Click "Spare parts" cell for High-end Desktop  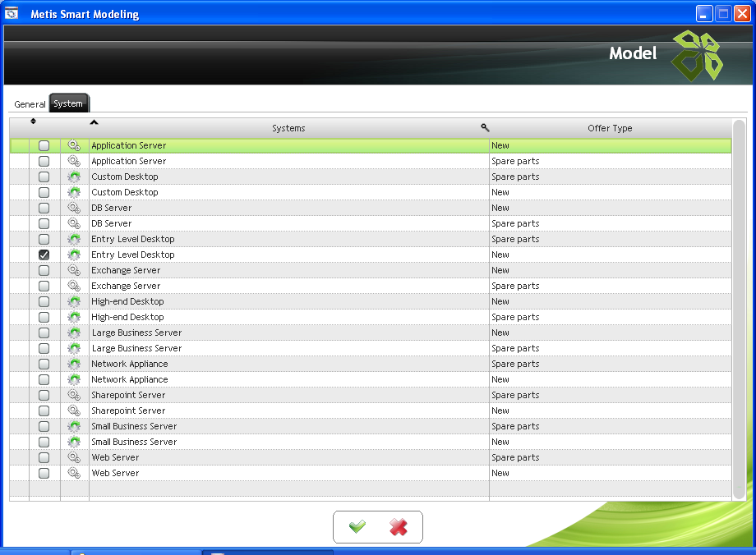coord(515,318)
